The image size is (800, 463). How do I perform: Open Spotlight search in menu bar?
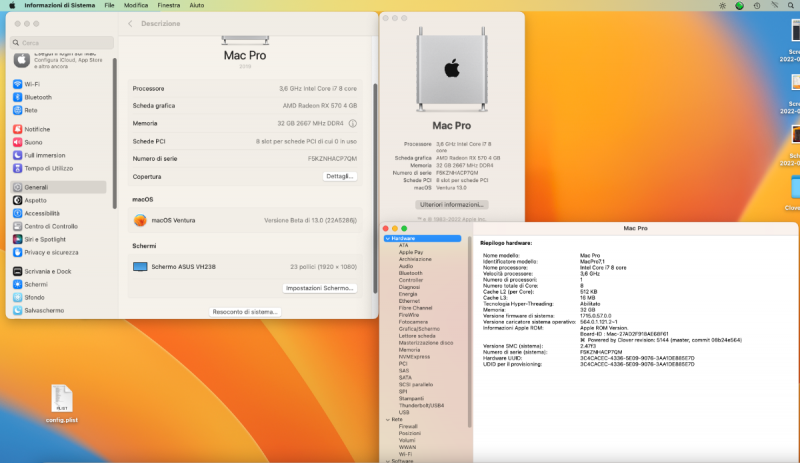click(791, 6)
